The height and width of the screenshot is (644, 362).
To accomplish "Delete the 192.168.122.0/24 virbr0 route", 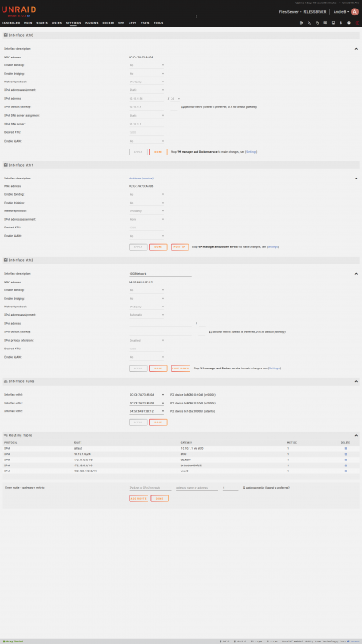I will (x=345, y=471).
